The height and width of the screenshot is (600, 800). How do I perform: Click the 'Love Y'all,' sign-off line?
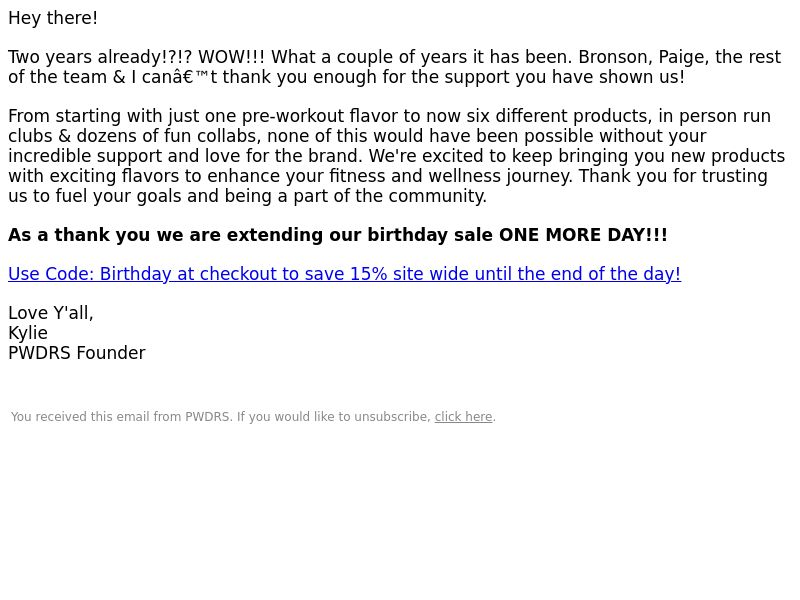[x=51, y=313]
